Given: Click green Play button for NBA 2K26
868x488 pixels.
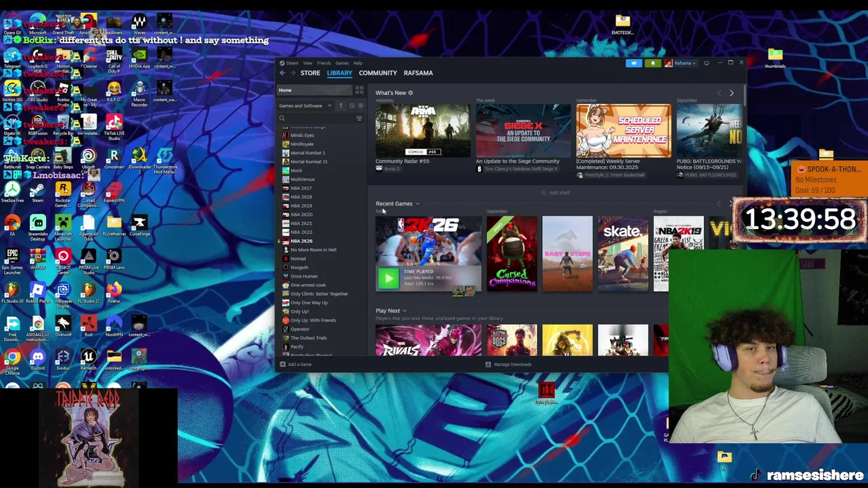Looking at the screenshot, I should click(x=388, y=278).
